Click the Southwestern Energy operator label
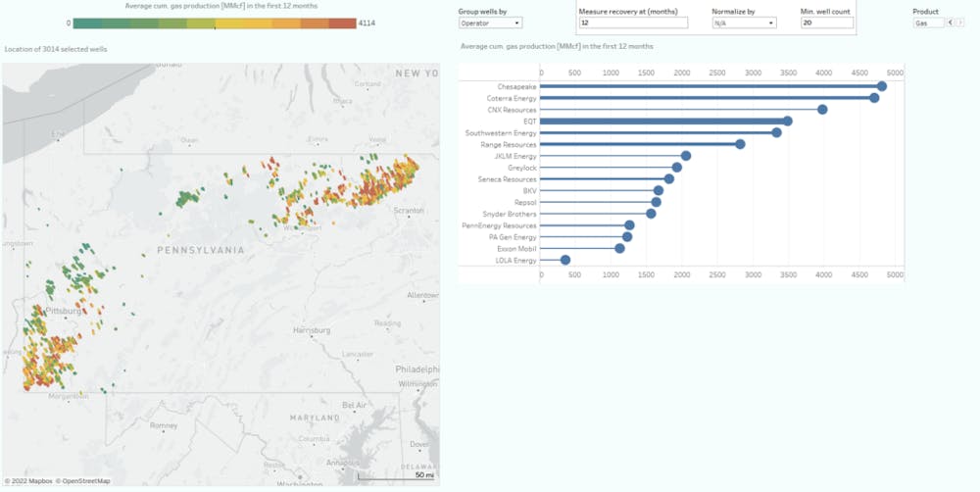The height and width of the screenshot is (492, 980). coord(501,133)
